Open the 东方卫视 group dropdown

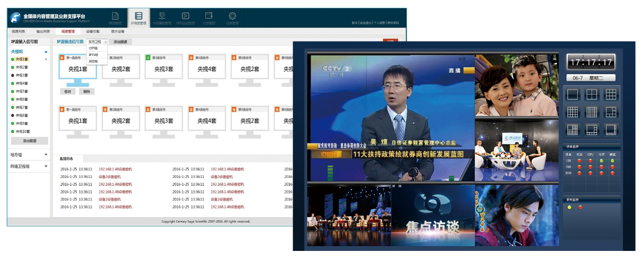(97, 42)
